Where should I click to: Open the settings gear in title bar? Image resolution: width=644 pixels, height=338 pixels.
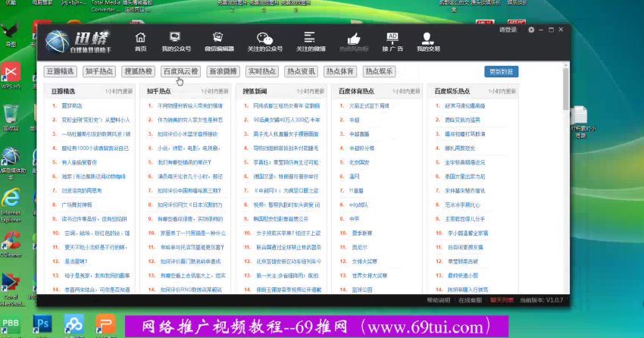tap(531, 30)
